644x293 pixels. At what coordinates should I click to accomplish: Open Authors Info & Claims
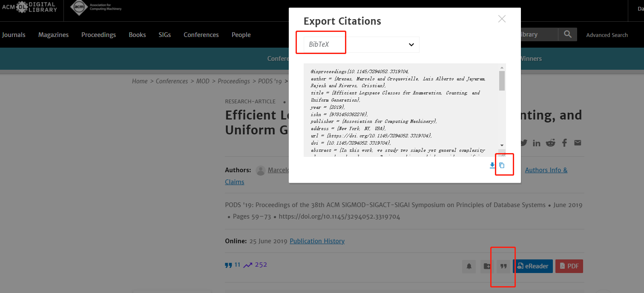(546, 170)
